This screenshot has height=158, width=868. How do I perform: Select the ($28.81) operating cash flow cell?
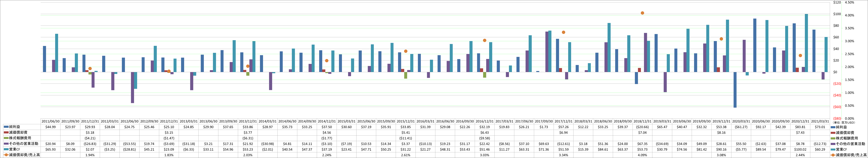click(x=129, y=150)
